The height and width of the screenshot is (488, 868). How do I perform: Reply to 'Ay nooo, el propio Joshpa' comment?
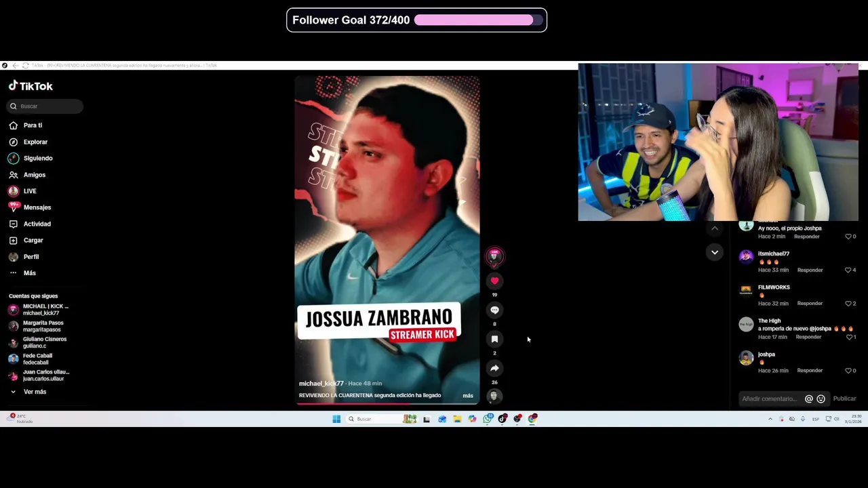[806, 237]
